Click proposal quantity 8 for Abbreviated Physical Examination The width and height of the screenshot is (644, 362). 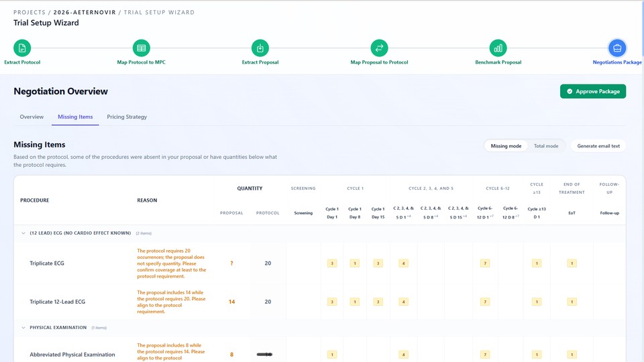(x=231, y=355)
